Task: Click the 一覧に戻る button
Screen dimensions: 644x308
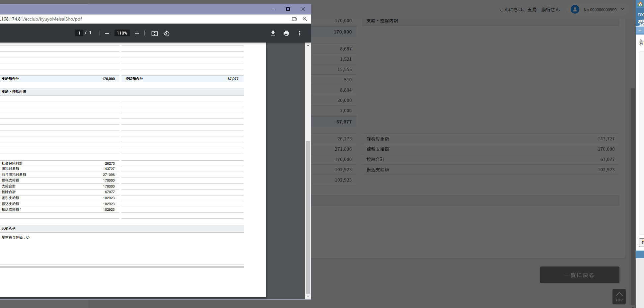Action: click(579, 275)
